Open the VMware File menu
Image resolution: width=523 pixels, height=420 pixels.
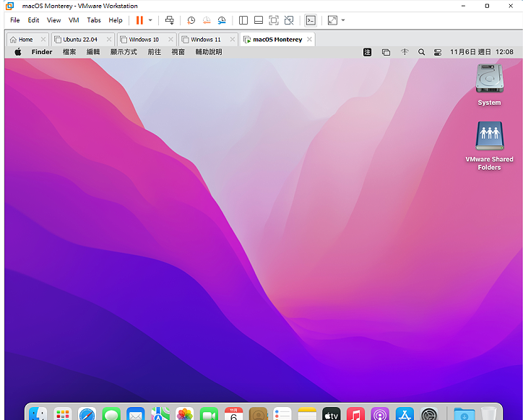(x=15, y=20)
